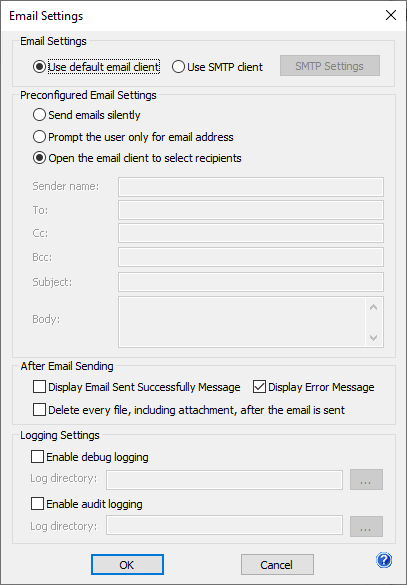Confirm with the OK button
Image resolution: width=407 pixels, height=585 pixels.
pyautogui.click(x=127, y=564)
